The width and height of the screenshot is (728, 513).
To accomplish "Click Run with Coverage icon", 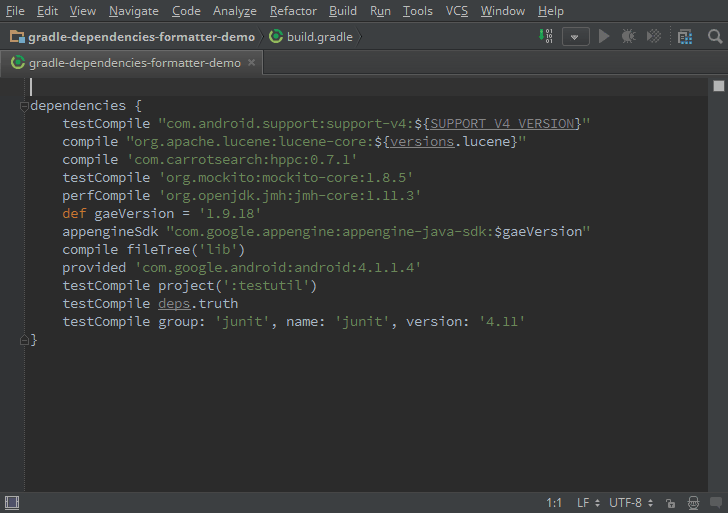I will 654,36.
